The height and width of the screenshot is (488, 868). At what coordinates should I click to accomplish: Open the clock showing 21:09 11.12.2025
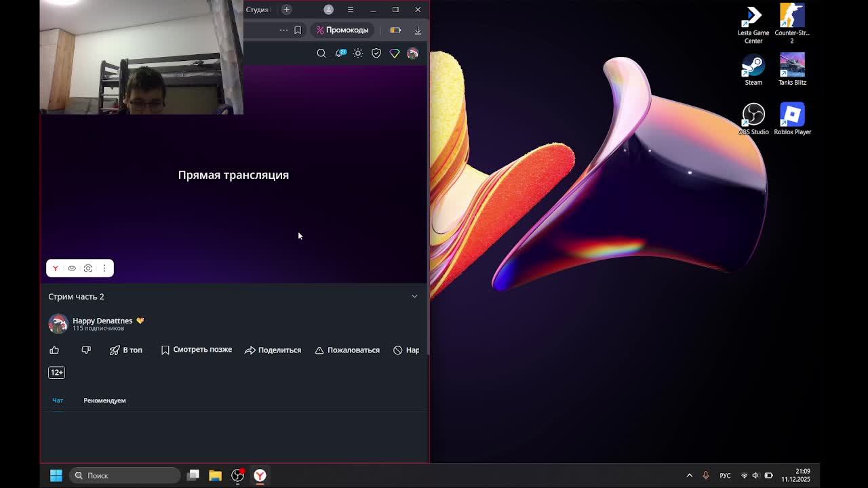pyautogui.click(x=795, y=475)
